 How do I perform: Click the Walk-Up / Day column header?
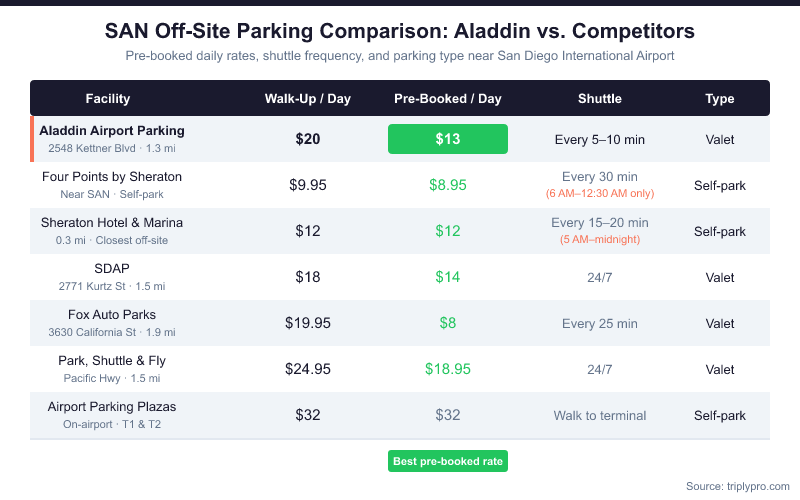tap(307, 99)
